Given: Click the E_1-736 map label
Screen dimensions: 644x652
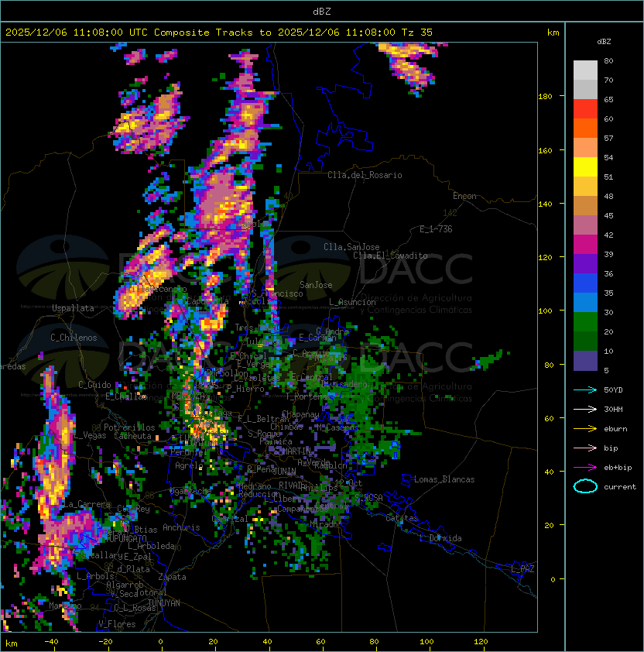Looking at the screenshot, I should click(x=436, y=229).
